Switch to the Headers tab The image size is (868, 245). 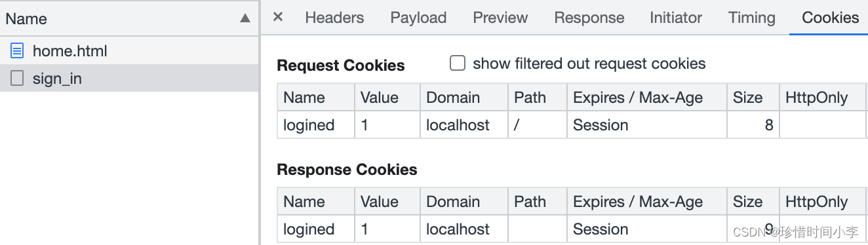(x=334, y=18)
